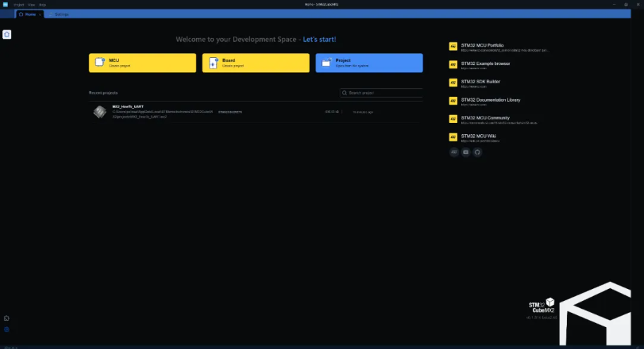
Task: Click the puzzle-piece extensions icon in the sidebar
Action: tap(6, 318)
